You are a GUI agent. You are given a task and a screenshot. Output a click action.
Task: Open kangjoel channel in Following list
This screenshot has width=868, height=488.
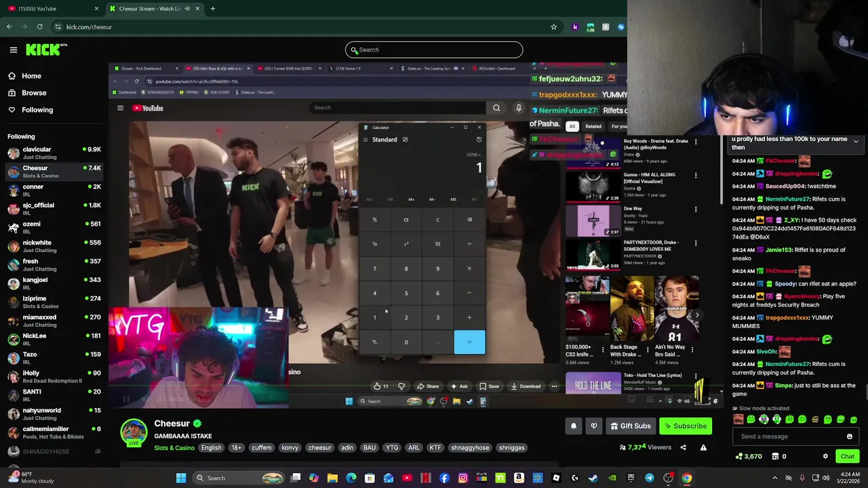54,283
